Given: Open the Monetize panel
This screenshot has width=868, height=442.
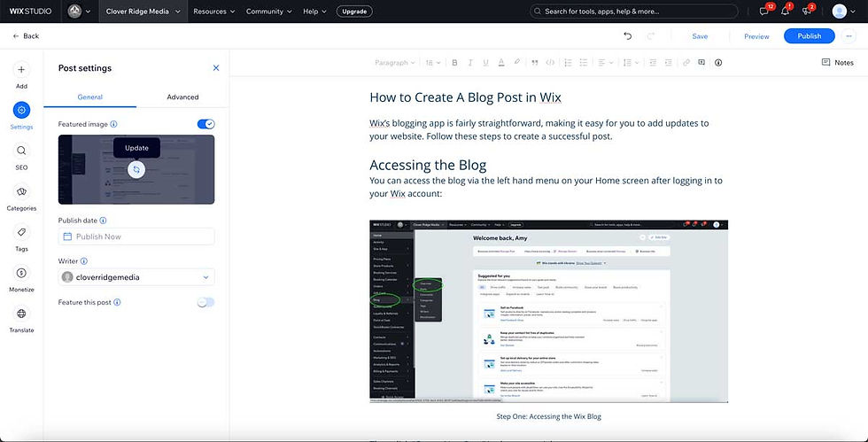Looking at the screenshot, I should coord(21,273).
